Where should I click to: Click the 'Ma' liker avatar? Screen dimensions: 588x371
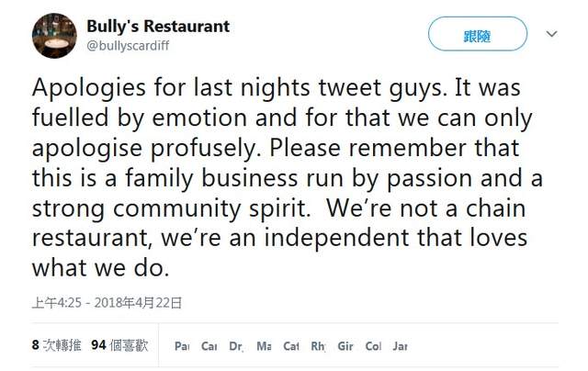click(264, 347)
